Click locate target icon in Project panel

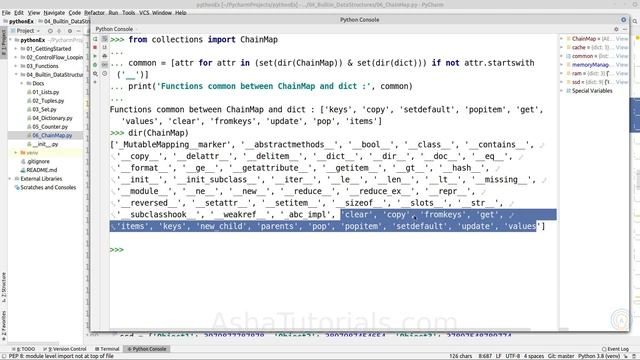coord(50,31)
